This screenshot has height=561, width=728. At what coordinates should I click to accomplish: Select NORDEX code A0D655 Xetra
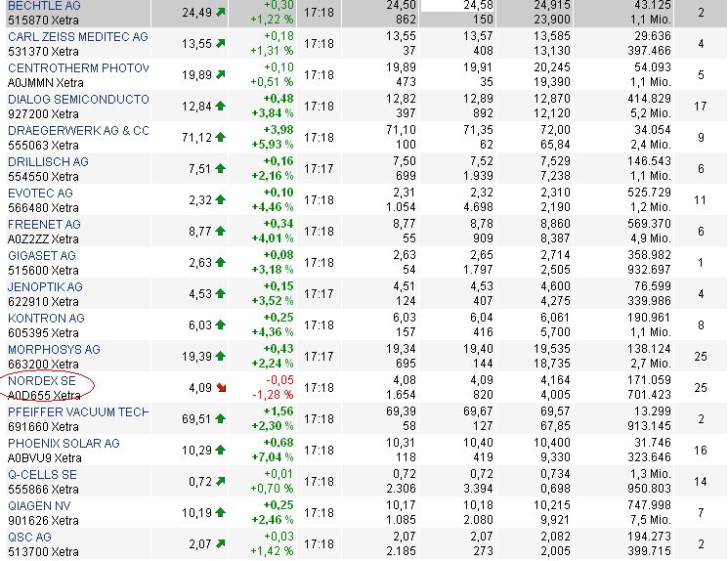[44, 395]
